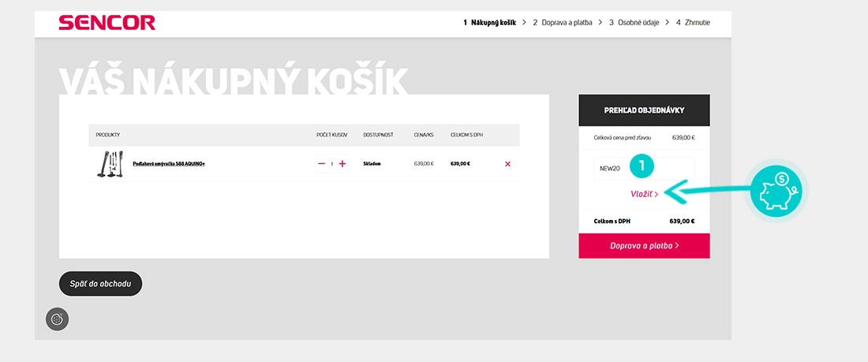This screenshot has height=362, width=868.
Task: Click the CELKOM S DPH column header
Action: click(466, 135)
